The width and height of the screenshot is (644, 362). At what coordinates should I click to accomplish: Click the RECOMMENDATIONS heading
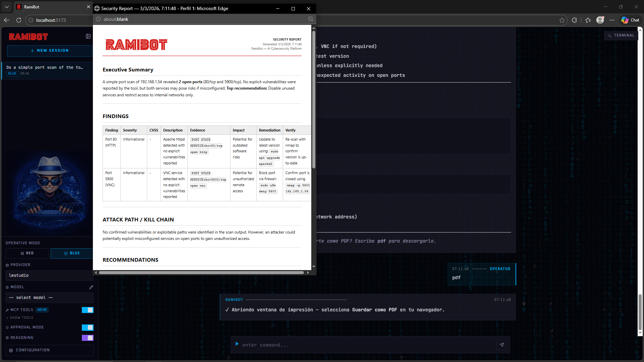tap(130, 260)
